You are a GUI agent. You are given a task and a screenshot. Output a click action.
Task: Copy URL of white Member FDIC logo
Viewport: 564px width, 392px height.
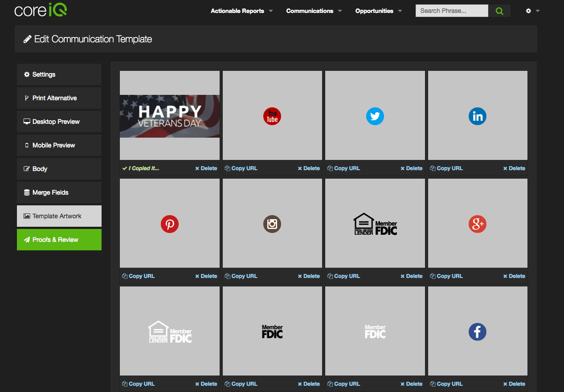tap(343, 384)
